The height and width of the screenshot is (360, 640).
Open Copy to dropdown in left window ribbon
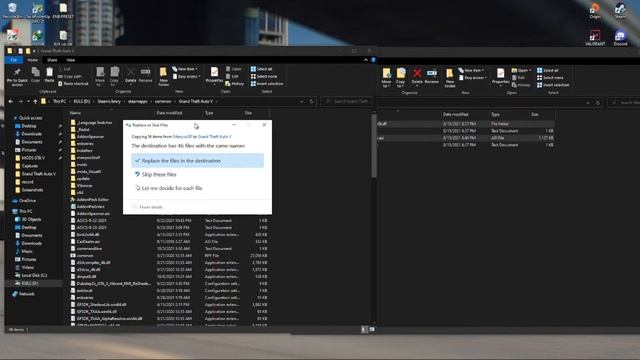click(x=114, y=76)
